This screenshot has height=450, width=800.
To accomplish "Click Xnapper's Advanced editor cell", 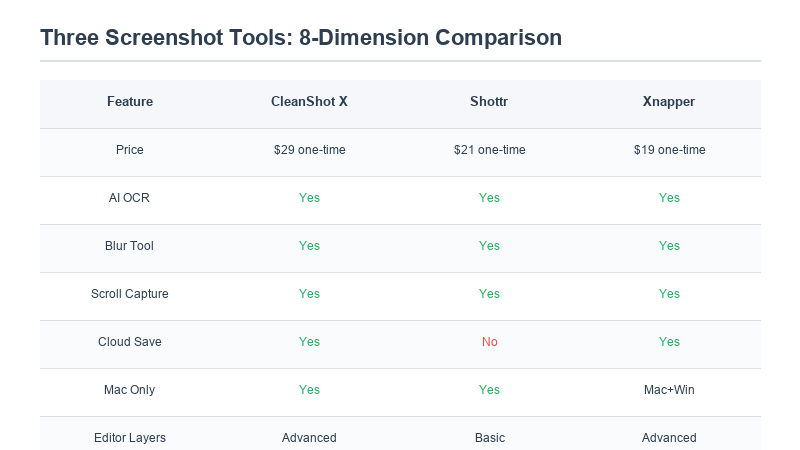I will [669, 437].
